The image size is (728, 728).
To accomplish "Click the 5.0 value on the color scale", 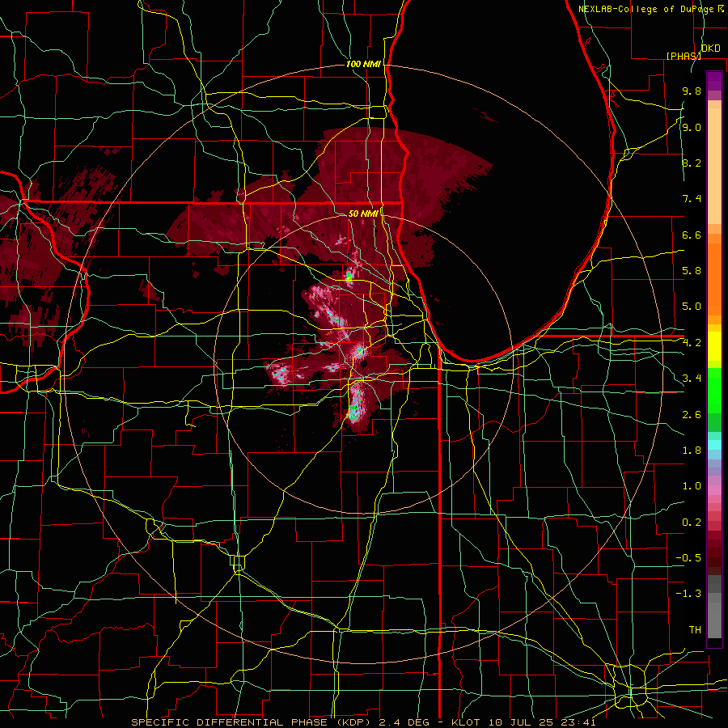I will [x=692, y=307].
